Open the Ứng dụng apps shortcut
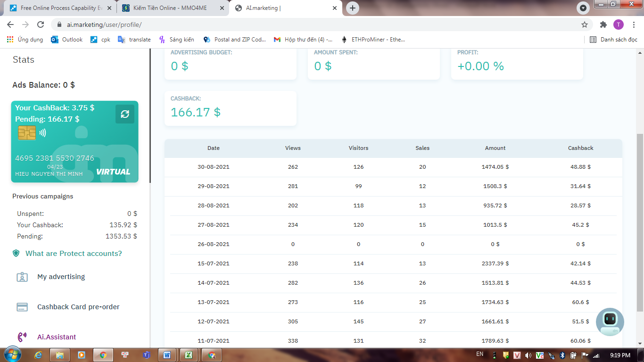The height and width of the screenshot is (362, 644). 25,40
